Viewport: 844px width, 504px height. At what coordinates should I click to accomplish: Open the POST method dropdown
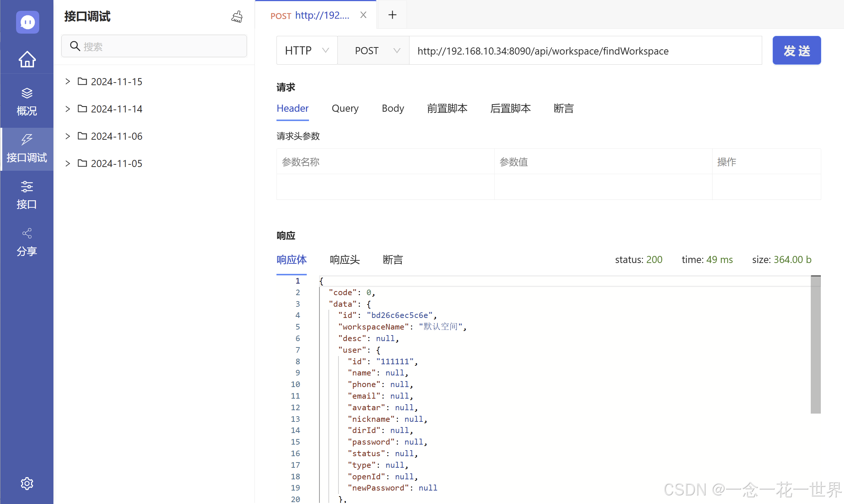373,50
